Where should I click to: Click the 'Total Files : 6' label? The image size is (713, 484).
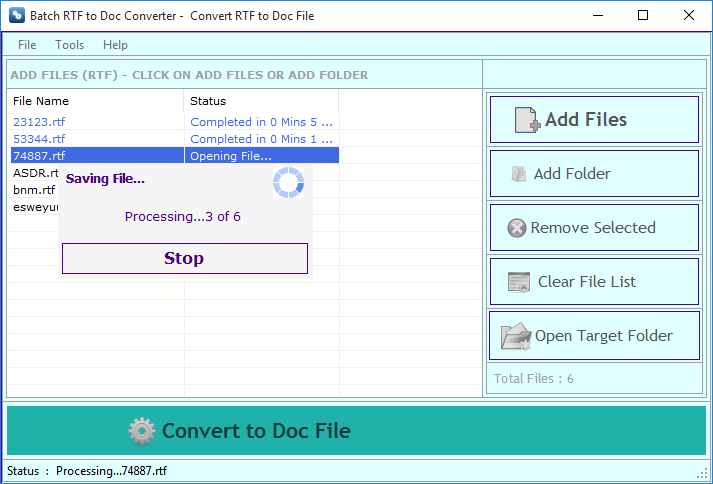click(x=533, y=378)
